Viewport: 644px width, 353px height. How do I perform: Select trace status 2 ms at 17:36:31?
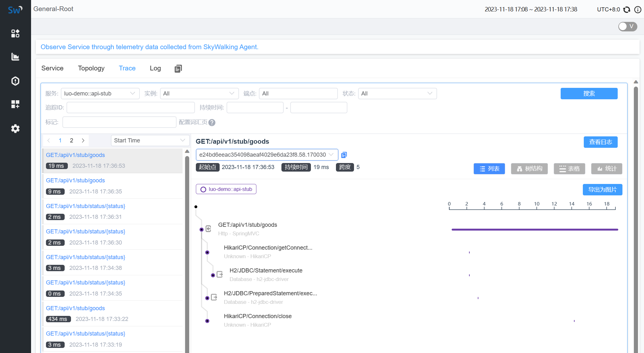(113, 212)
